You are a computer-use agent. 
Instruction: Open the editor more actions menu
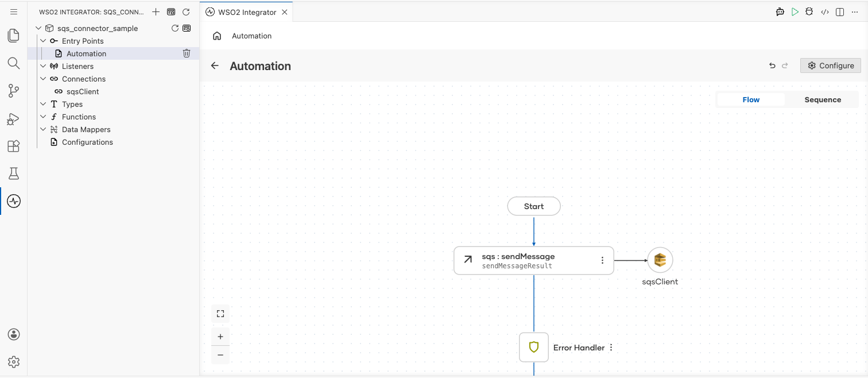click(x=855, y=12)
